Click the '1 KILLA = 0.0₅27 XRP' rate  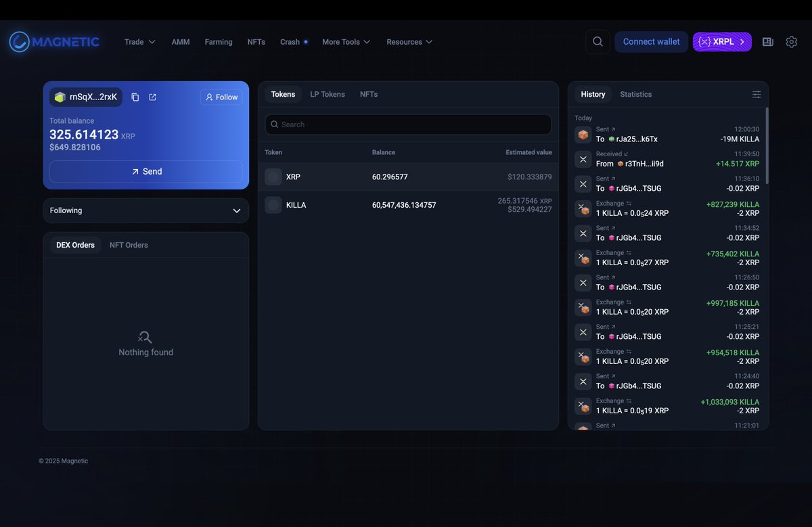coord(632,262)
